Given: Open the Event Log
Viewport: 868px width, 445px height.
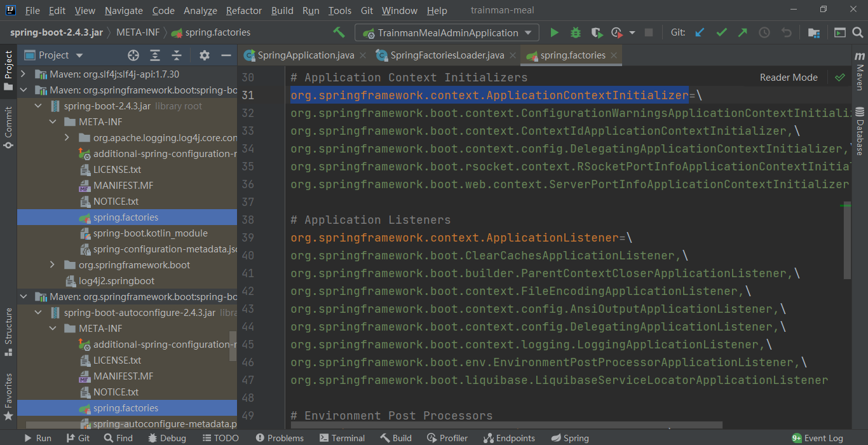Looking at the screenshot, I should pos(817,438).
